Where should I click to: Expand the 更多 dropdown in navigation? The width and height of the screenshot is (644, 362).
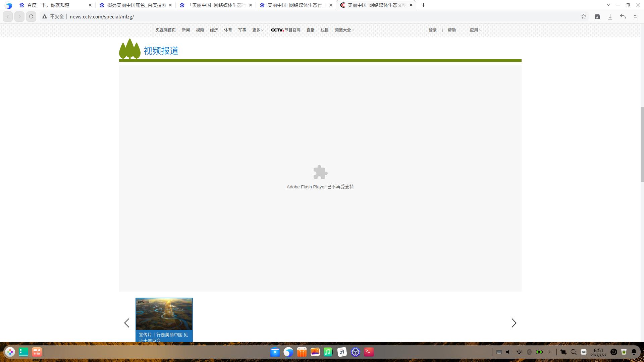(x=258, y=30)
